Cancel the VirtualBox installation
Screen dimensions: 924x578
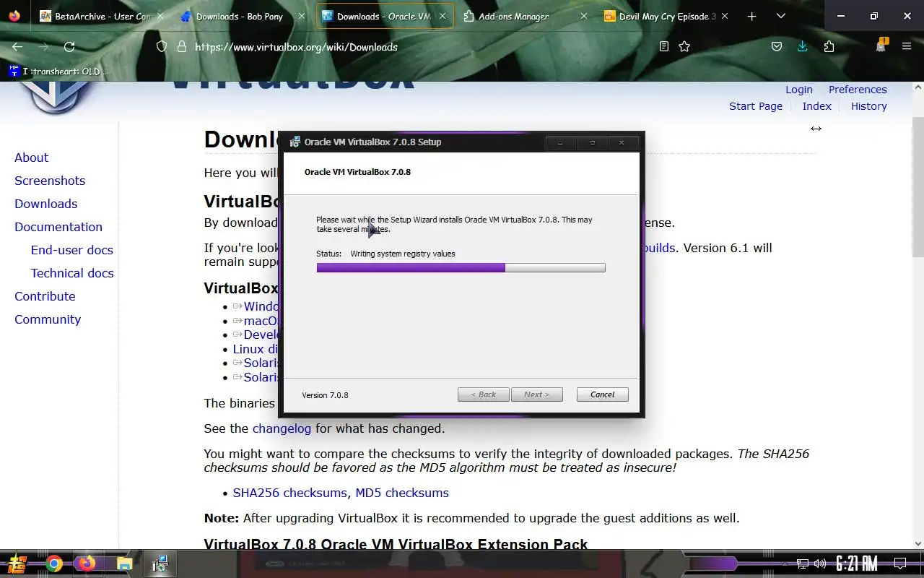coord(602,394)
